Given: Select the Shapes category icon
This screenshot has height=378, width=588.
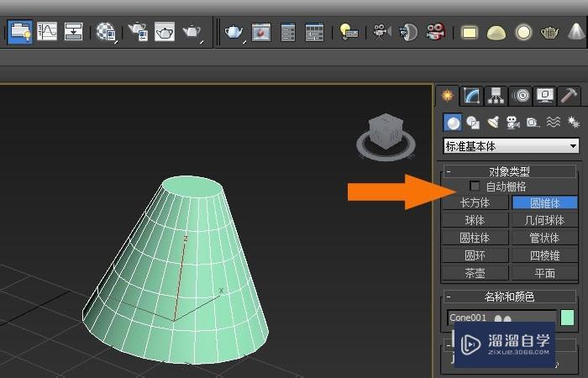Looking at the screenshot, I should pos(473,123).
